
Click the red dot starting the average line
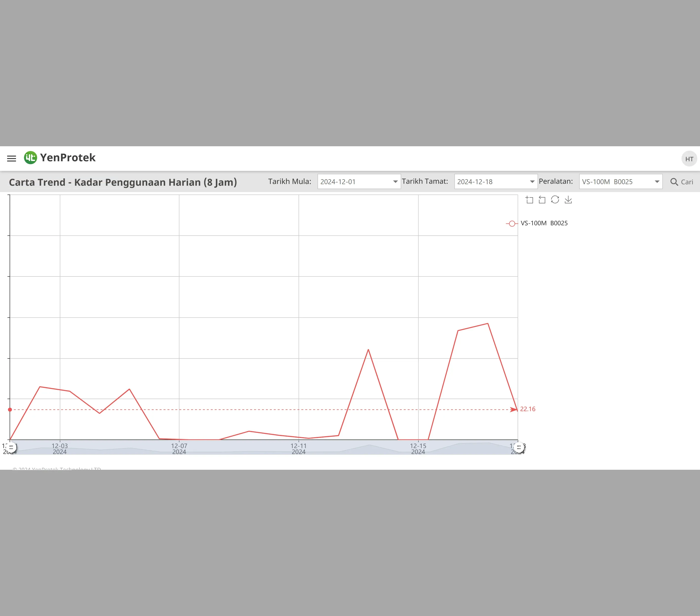pyautogui.click(x=10, y=410)
